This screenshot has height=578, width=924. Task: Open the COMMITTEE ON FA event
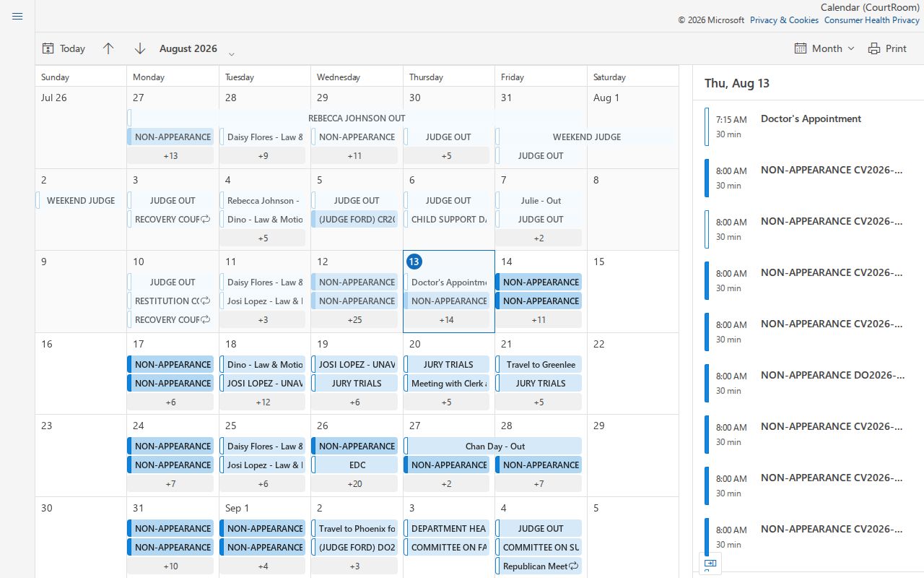pos(447,547)
